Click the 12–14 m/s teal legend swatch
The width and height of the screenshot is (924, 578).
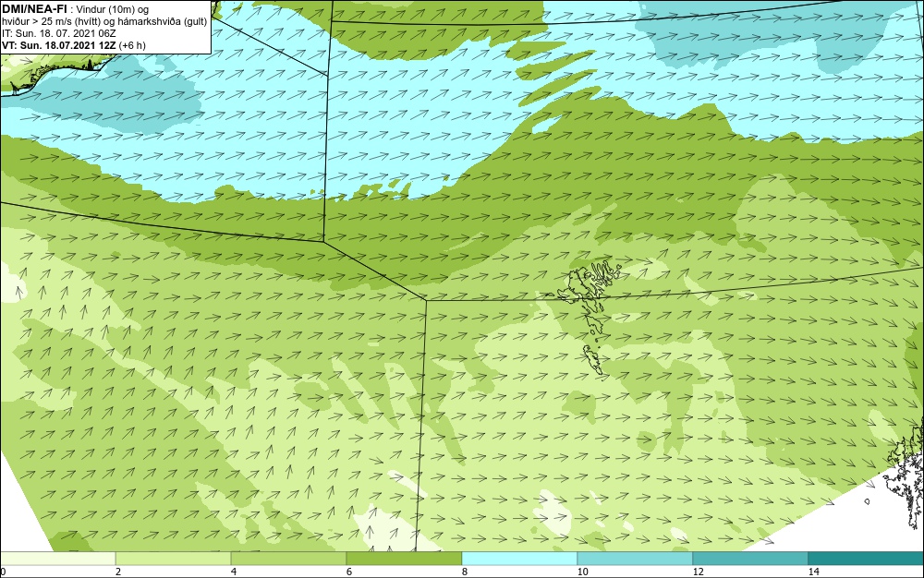point(750,559)
